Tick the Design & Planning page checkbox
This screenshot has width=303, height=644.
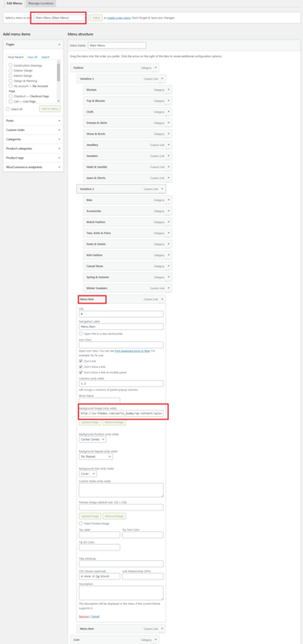pos(10,81)
